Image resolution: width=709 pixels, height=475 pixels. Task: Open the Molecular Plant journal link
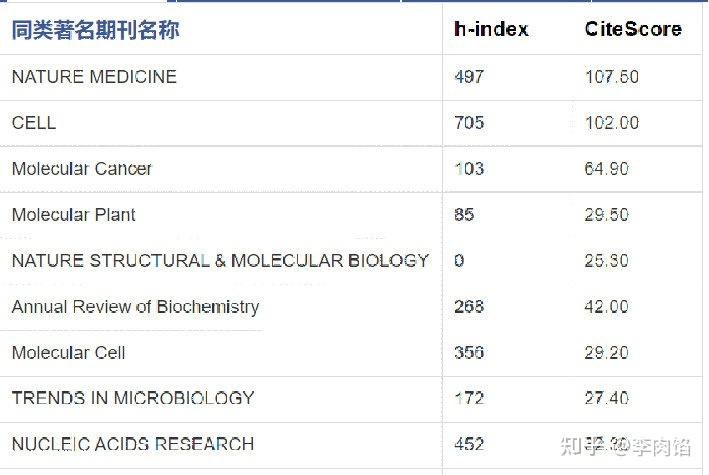[74, 215]
